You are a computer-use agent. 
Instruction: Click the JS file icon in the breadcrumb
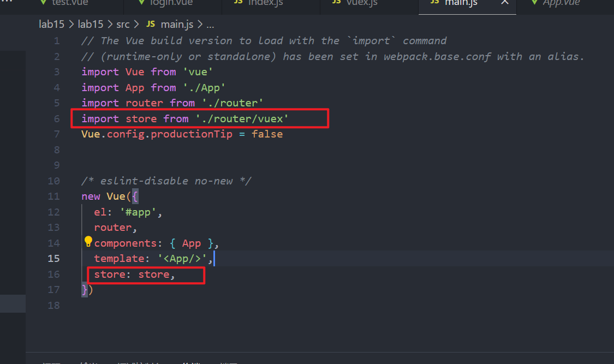tap(151, 25)
